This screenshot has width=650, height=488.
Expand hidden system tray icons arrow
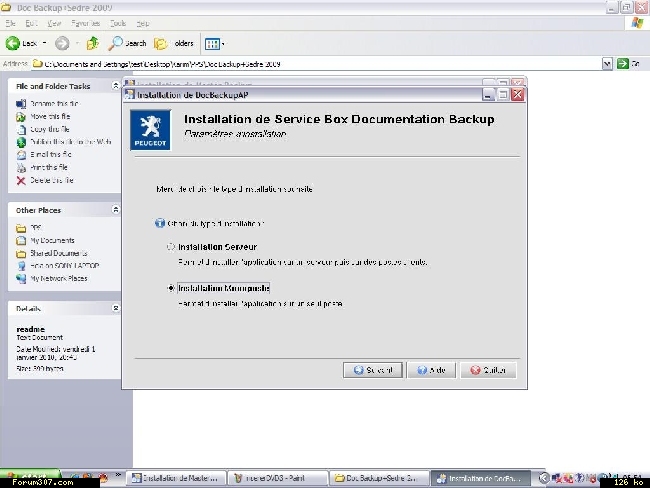pos(544,478)
